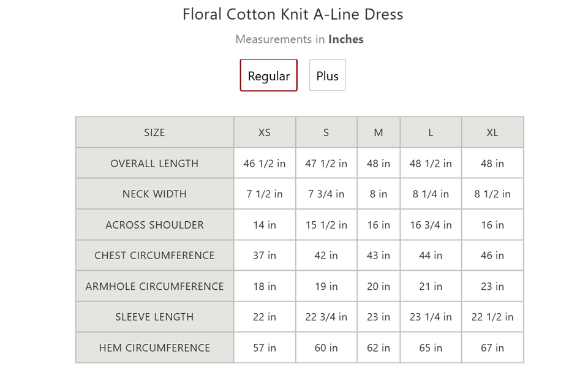This screenshot has height=383, width=588.
Task: Click the XL hem circumference 67 in cell
Action: pos(492,347)
